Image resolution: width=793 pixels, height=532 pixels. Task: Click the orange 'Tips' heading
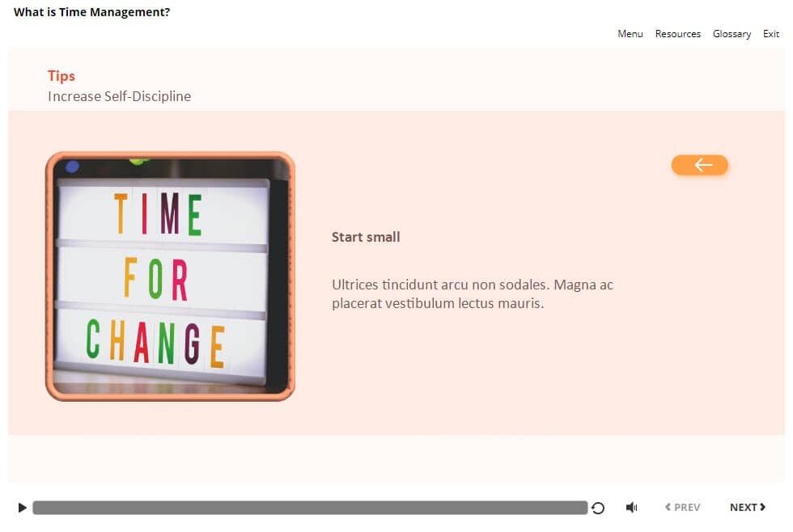61,76
